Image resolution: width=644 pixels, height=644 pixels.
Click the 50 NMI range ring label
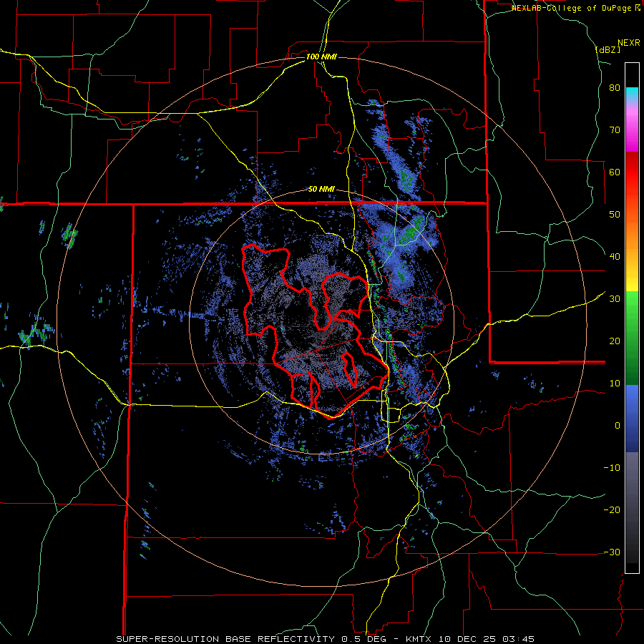(x=321, y=189)
